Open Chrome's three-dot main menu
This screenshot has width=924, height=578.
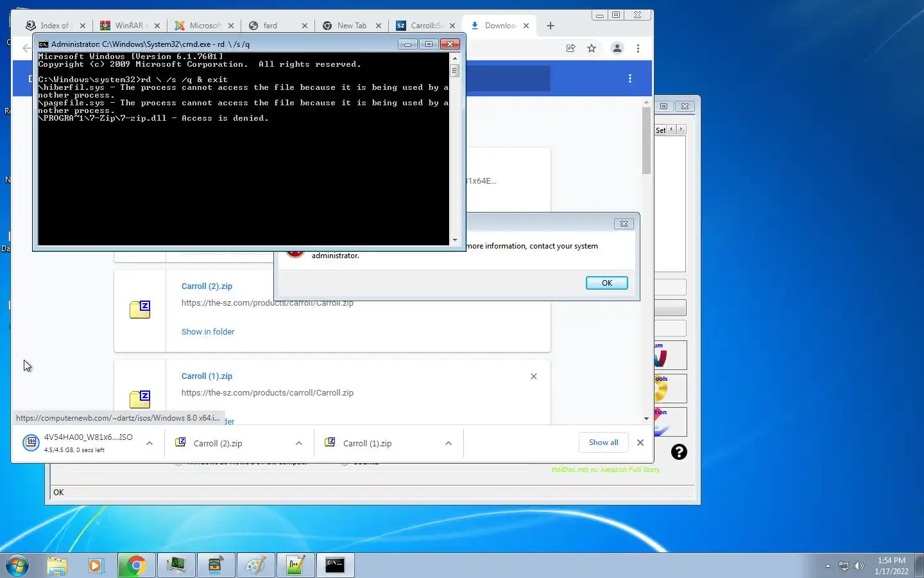point(638,48)
